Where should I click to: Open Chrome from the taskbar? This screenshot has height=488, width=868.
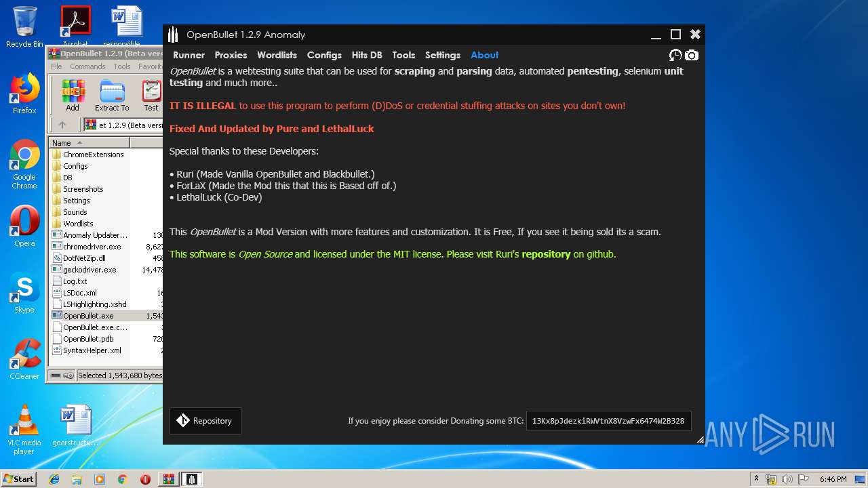(x=122, y=479)
